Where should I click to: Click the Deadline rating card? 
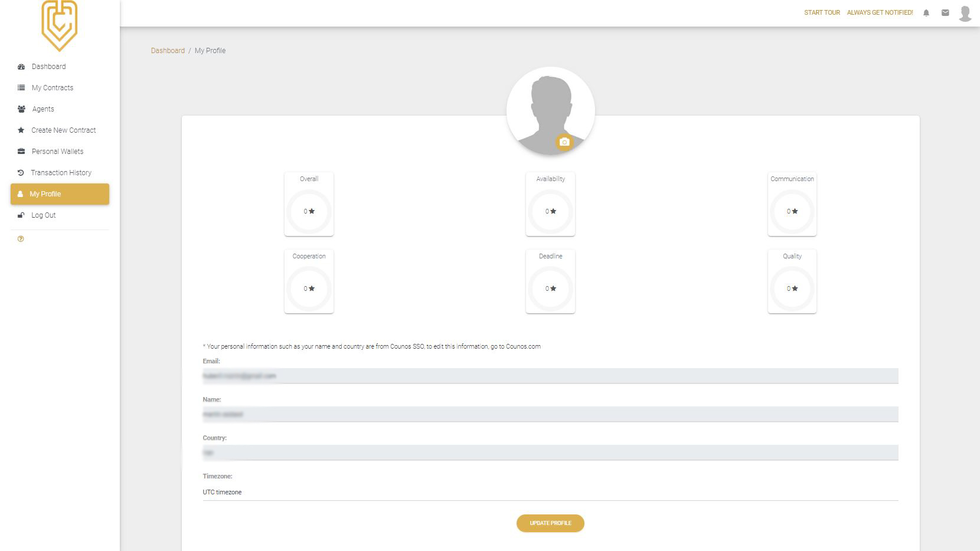pyautogui.click(x=550, y=281)
